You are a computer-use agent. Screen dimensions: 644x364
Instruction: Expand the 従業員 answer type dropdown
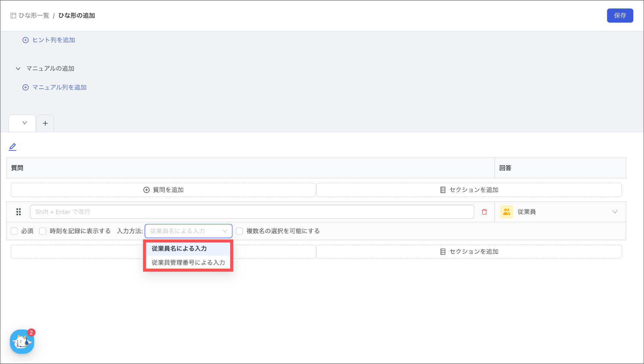pos(614,212)
